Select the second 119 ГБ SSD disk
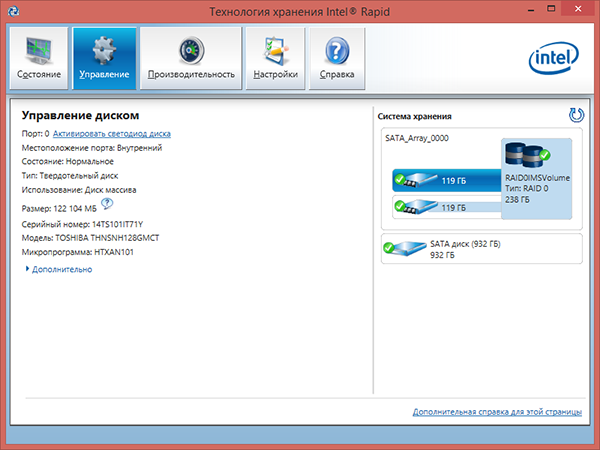This screenshot has height=450, width=600. [447, 207]
